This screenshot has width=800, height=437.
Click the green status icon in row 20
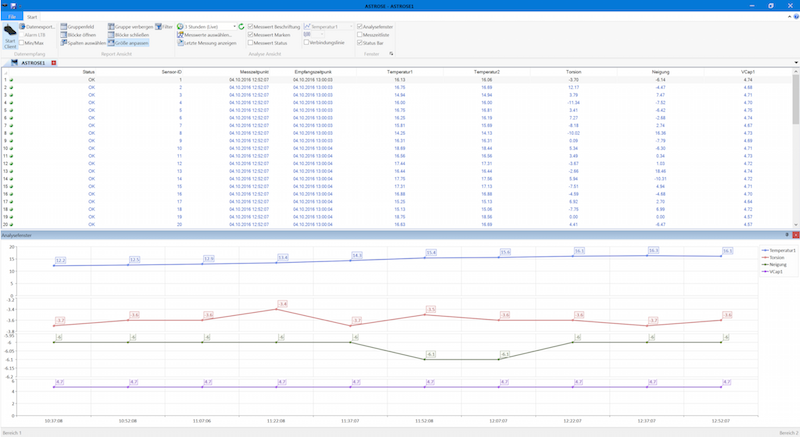coord(11,224)
